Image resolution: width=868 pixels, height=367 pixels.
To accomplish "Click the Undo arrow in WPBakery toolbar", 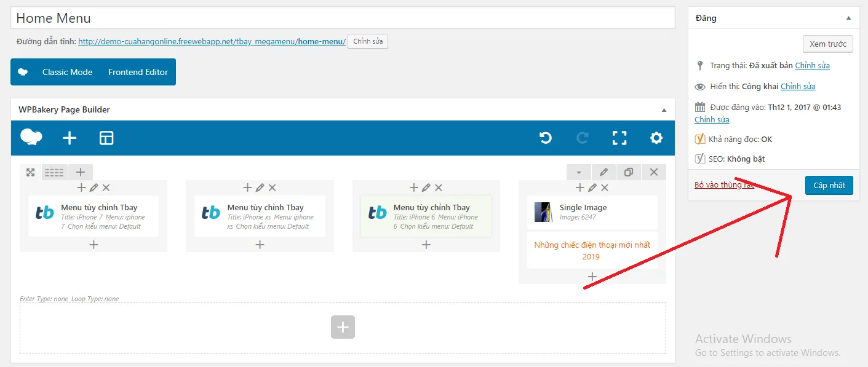I will 545,138.
